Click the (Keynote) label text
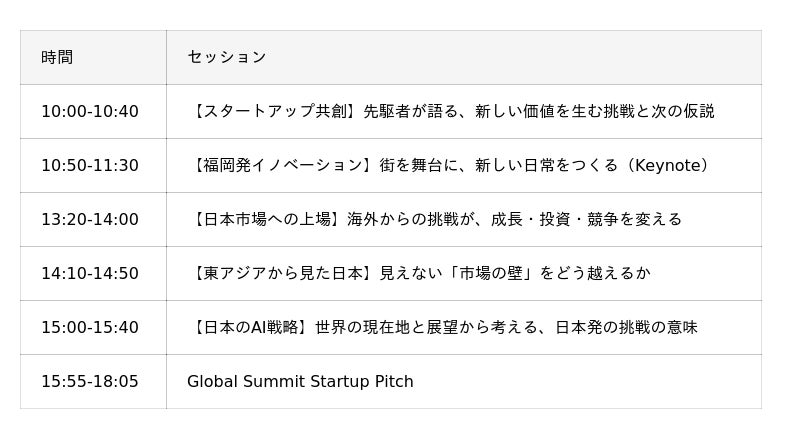This screenshot has height=439, width=800. coord(666,165)
